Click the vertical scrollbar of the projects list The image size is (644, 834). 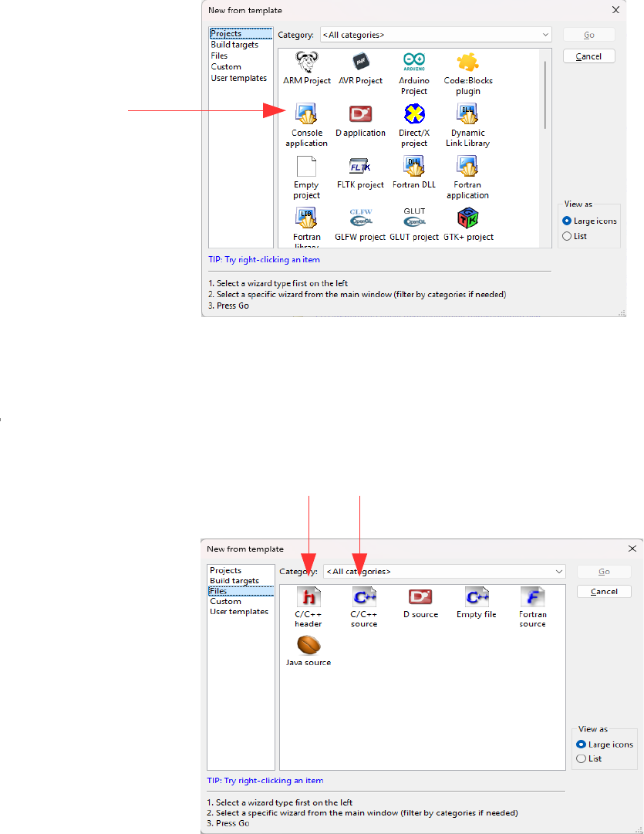coord(546,94)
